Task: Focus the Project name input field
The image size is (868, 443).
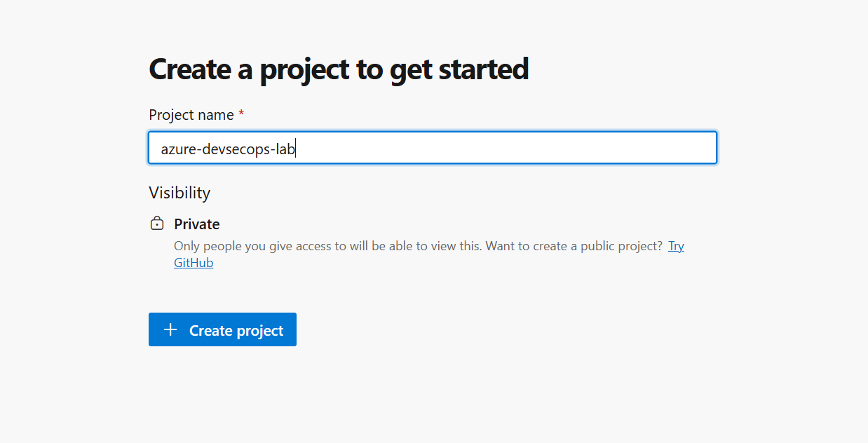Action: [432, 148]
